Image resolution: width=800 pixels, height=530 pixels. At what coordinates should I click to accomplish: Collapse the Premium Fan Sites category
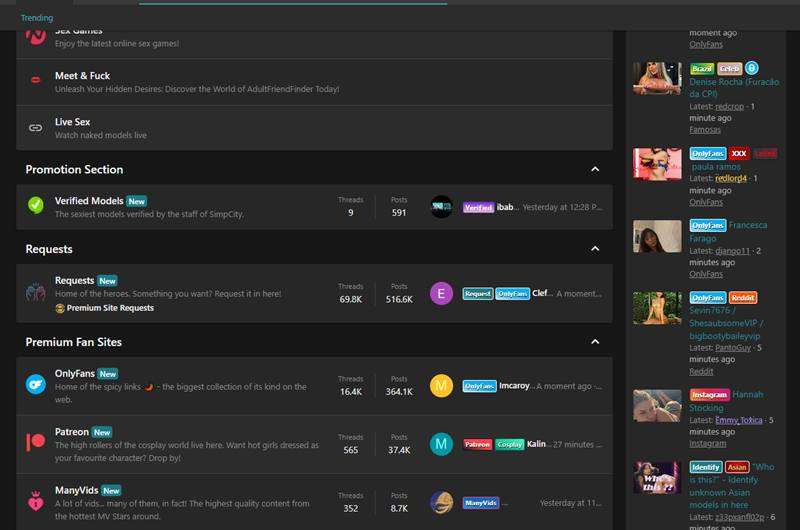click(595, 342)
